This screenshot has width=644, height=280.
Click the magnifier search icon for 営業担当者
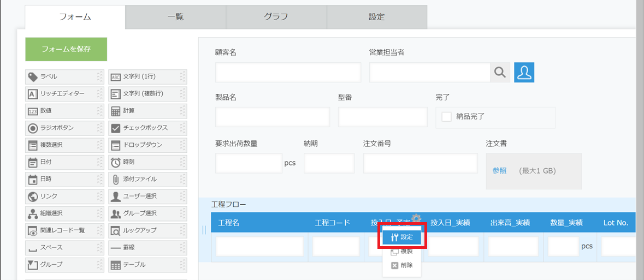(500, 73)
